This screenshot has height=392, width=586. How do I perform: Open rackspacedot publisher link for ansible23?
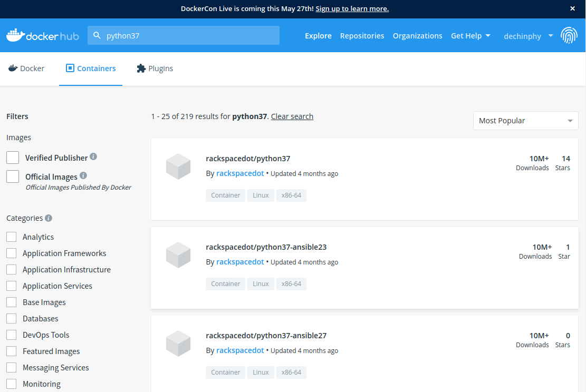click(x=240, y=262)
